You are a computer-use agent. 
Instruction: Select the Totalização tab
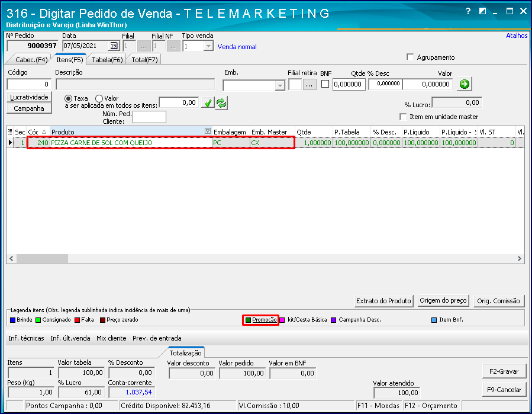click(185, 353)
